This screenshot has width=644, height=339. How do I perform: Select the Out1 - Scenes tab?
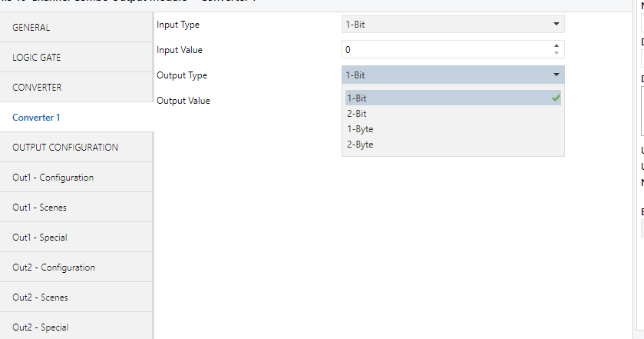(x=77, y=208)
